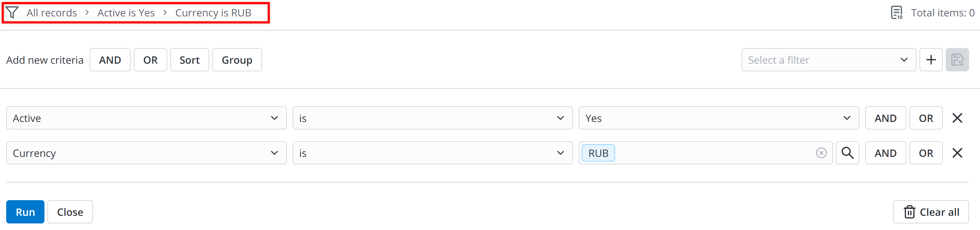
Task: Clear the RUB value with the circle-x icon
Action: click(821, 153)
